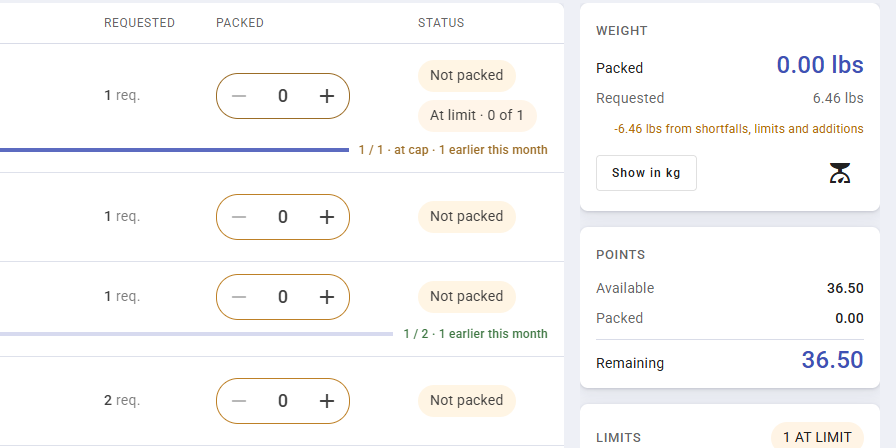Click the 'Not packed' status in '2 req.' row
Screen dimensions: 896x448
pos(467,401)
